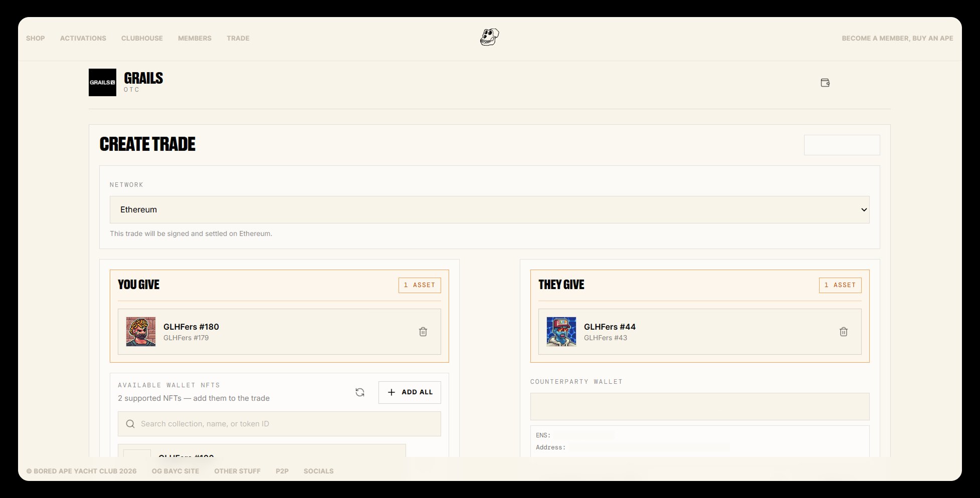The height and width of the screenshot is (498, 980).
Task: Remove GLHFers #180 with trash icon
Action: click(x=423, y=332)
